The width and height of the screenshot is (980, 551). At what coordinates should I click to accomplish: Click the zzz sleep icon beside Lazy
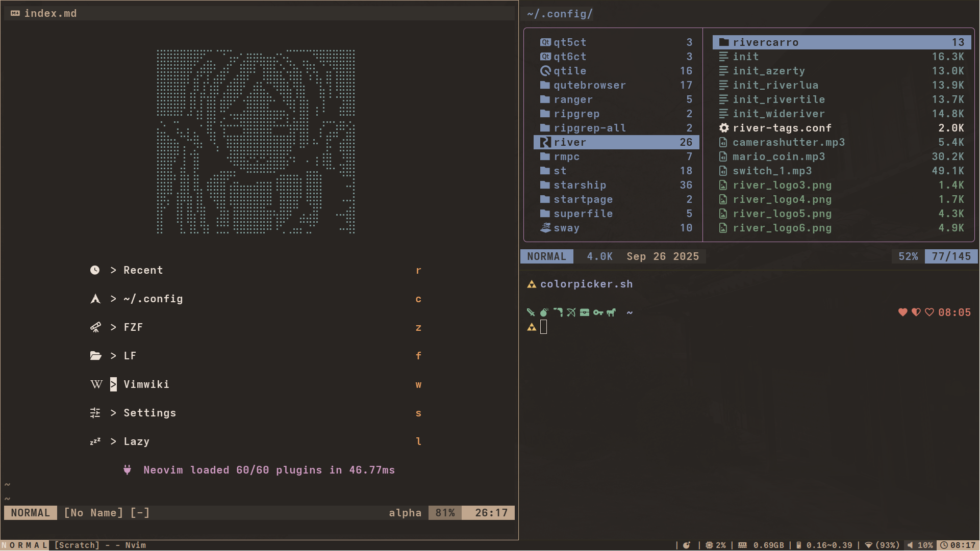[x=95, y=441]
